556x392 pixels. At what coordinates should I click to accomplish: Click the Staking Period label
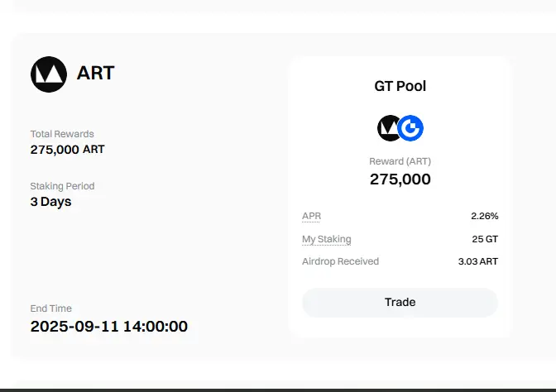[62, 186]
